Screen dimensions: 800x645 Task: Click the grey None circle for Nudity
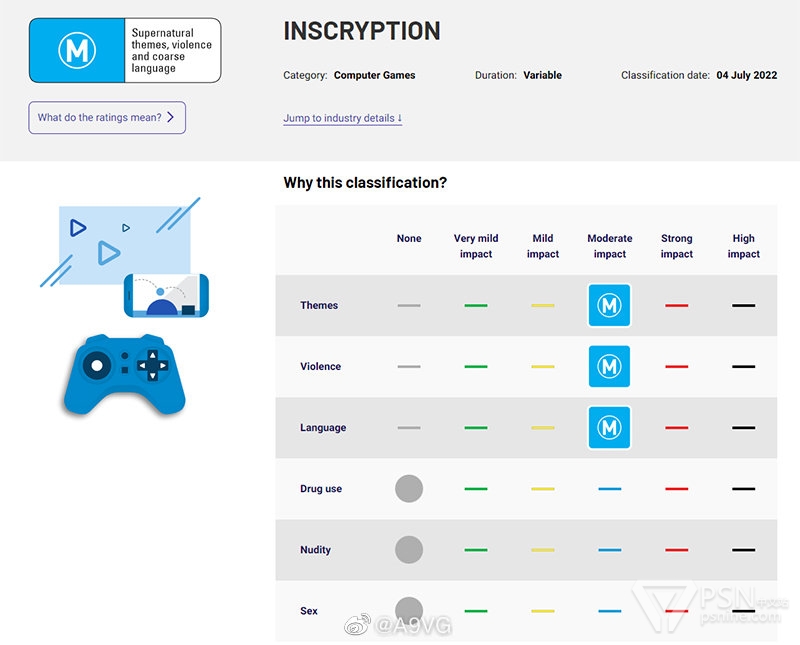coord(409,550)
